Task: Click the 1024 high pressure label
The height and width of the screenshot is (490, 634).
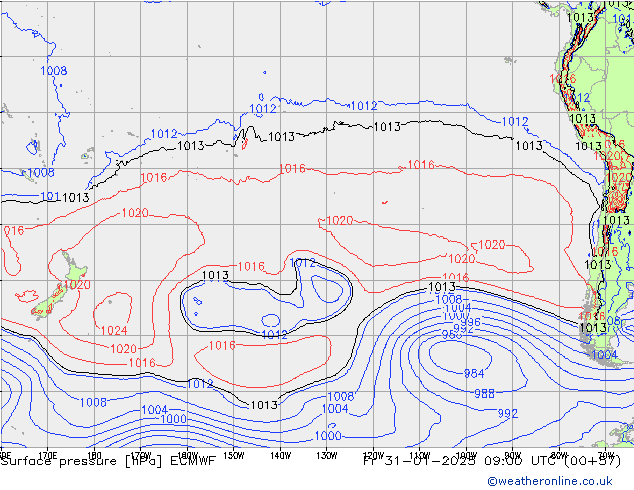Action: point(114,331)
